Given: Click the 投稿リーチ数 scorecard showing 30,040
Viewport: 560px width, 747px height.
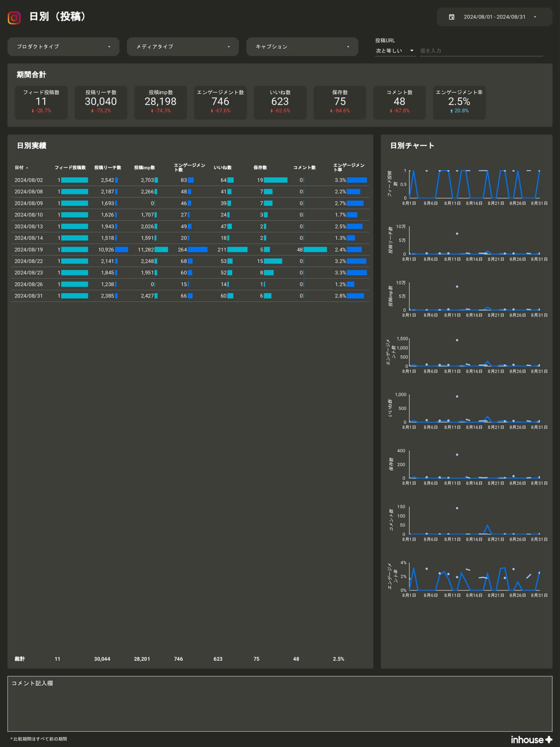Looking at the screenshot, I should pos(101,102).
